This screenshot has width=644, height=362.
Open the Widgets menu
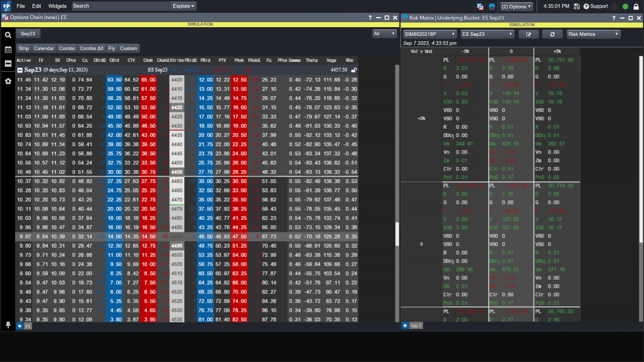click(57, 6)
